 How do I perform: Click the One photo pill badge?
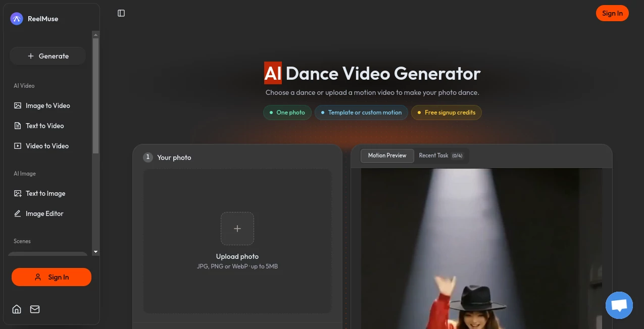pos(287,113)
